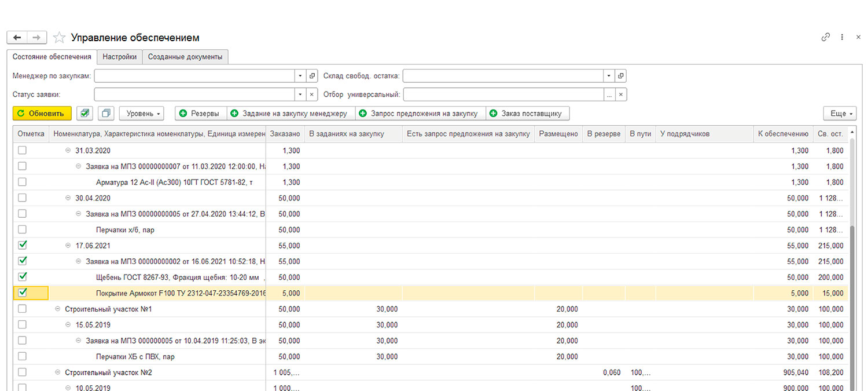Add page to favorites with star icon

point(58,38)
